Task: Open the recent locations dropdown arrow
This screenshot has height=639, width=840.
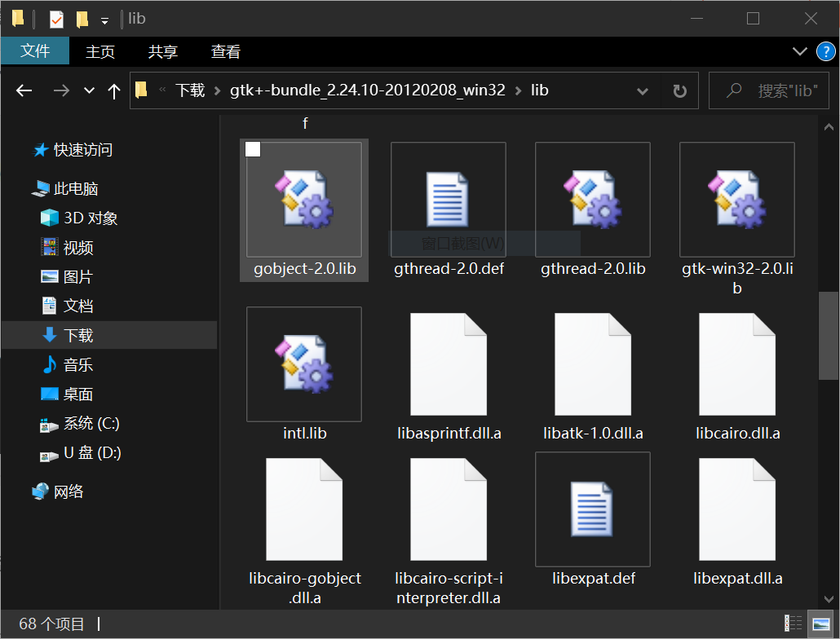Action: (90, 91)
